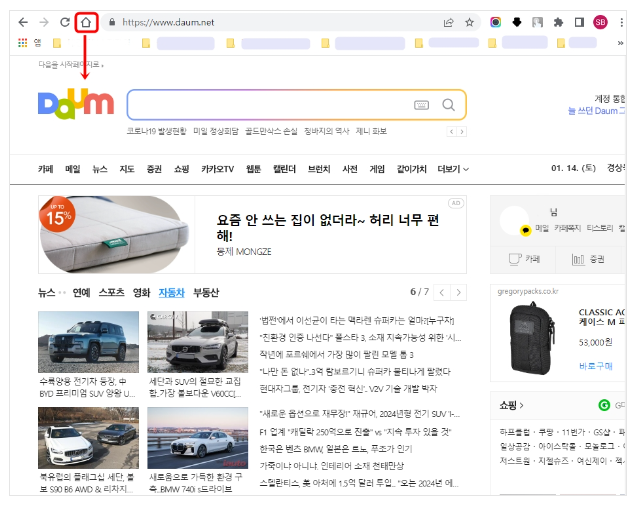This screenshot has height=505, width=635.
Task: Open the 쇼핑 menu item
Action: 181,169
